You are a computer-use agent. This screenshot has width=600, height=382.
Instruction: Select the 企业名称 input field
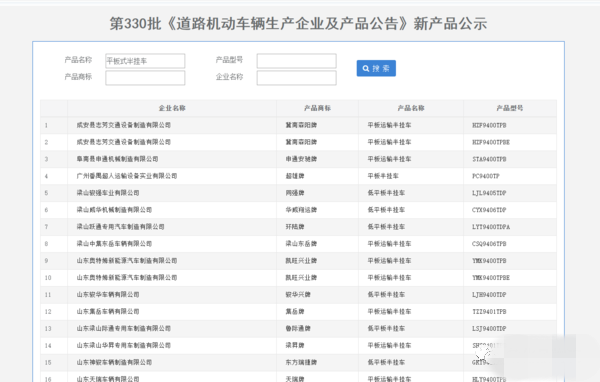click(297, 78)
